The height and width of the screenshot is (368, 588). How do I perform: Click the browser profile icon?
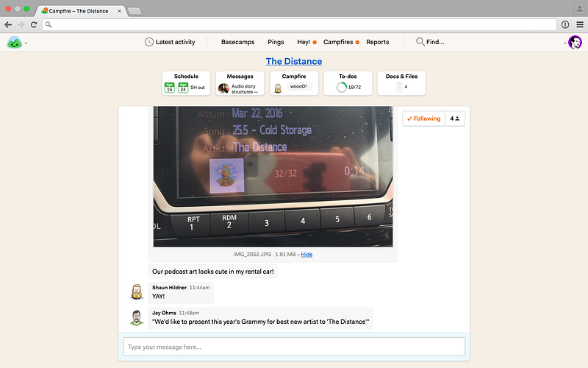pos(579,9)
